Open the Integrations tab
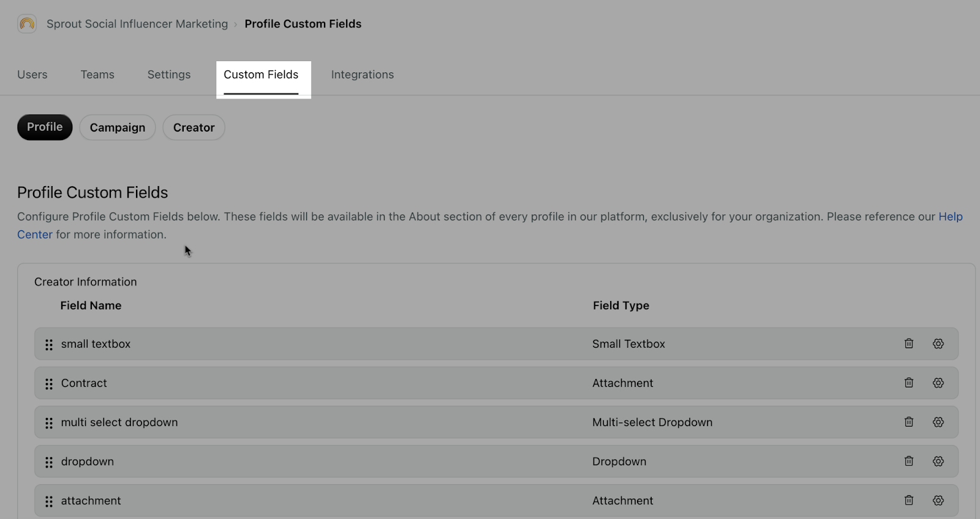The height and width of the screenshot is (519, 980). tap(363, 75)
